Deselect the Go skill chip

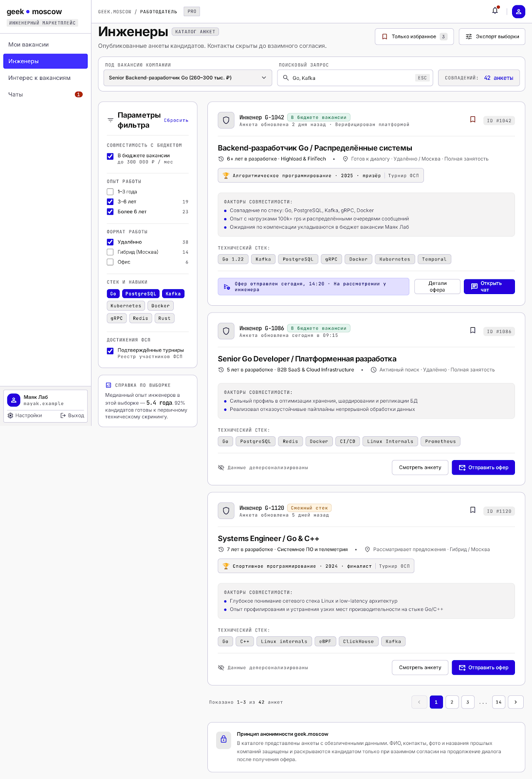coord(113,294)
